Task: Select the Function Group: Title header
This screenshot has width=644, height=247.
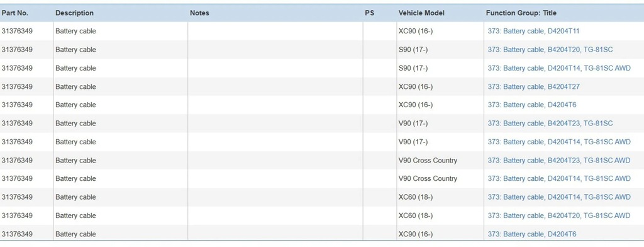Action: click(521, 13)
